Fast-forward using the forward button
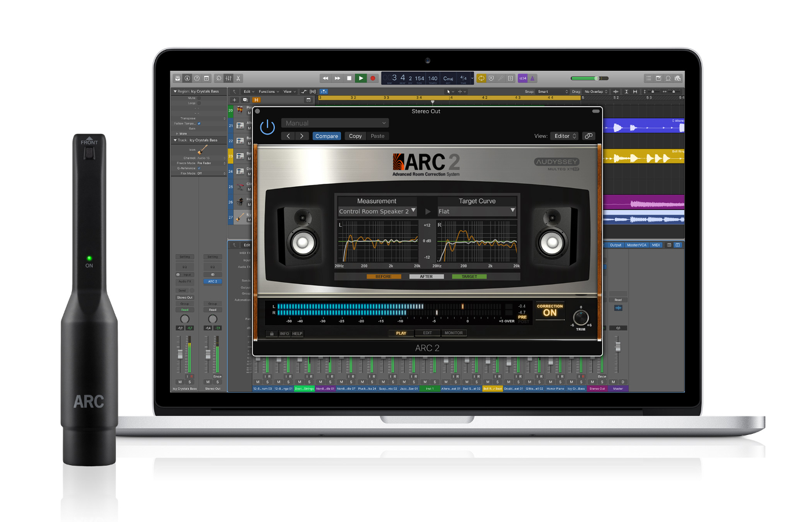Viewport: 812px width, 522px height. tap(337, 78)
